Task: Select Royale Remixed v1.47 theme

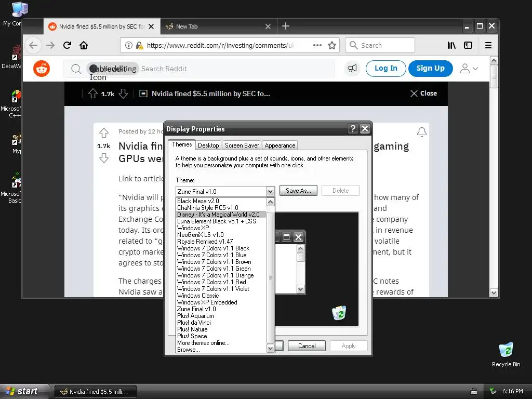Action: (221, 242)
